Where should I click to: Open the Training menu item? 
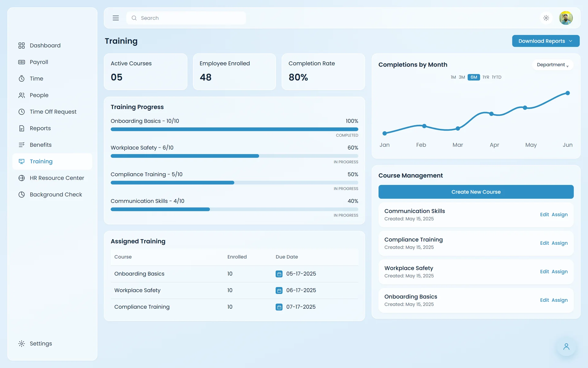[x=52, y=161]
